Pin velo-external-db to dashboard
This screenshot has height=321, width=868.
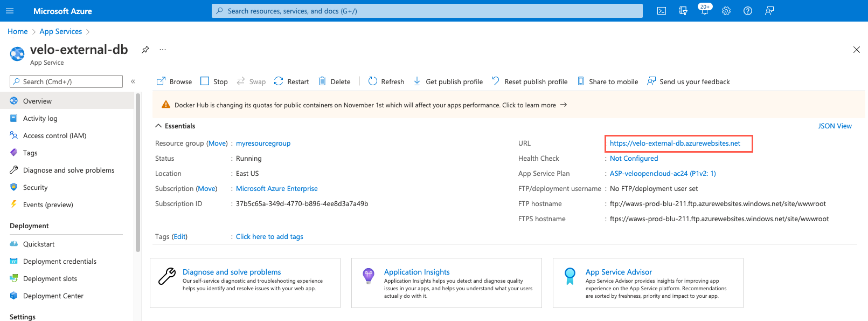point(145,50)
